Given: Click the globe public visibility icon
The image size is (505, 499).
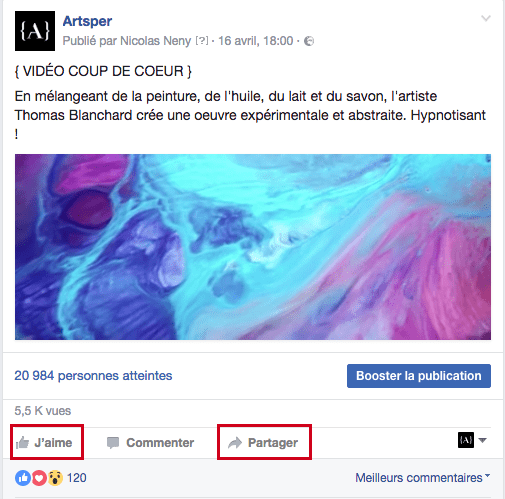Looking at the screenshot, I should point(309,41).
